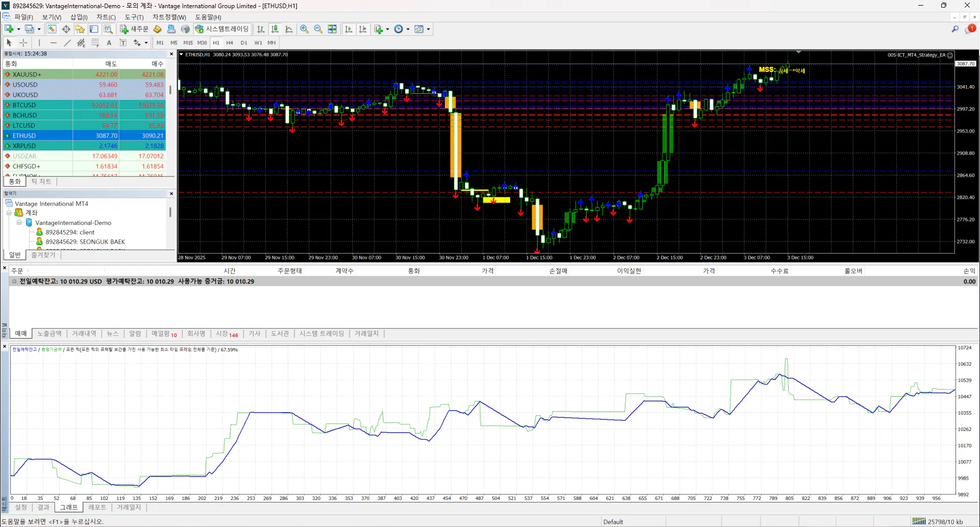Viewport: 980px width, 527px height.
Task: Switch chart to candlestick mode
Action: coord(275,29)
